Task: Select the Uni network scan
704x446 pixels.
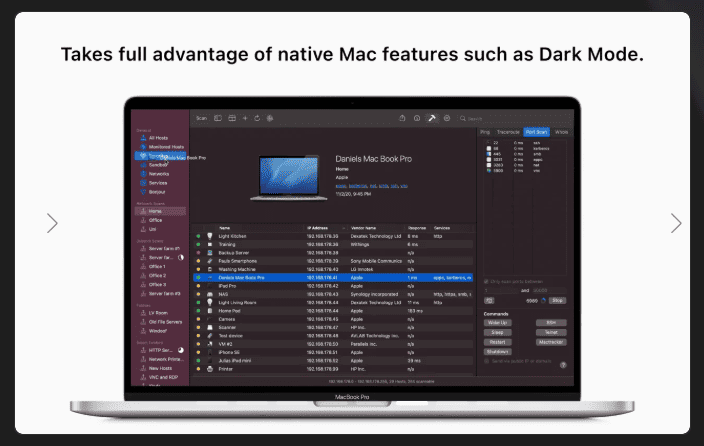Action: tap(161, 229)
